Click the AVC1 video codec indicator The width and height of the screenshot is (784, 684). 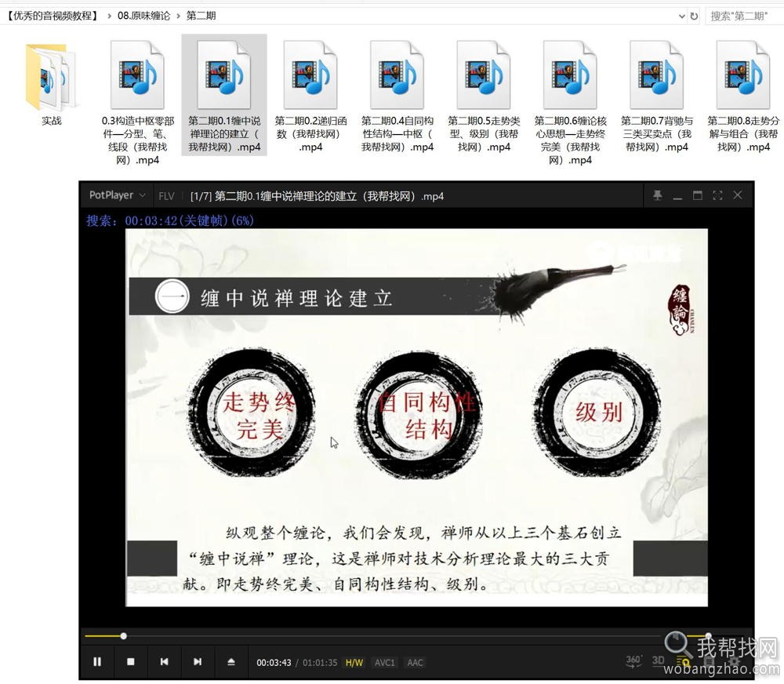pyautogui.click(x=384, y=662)
